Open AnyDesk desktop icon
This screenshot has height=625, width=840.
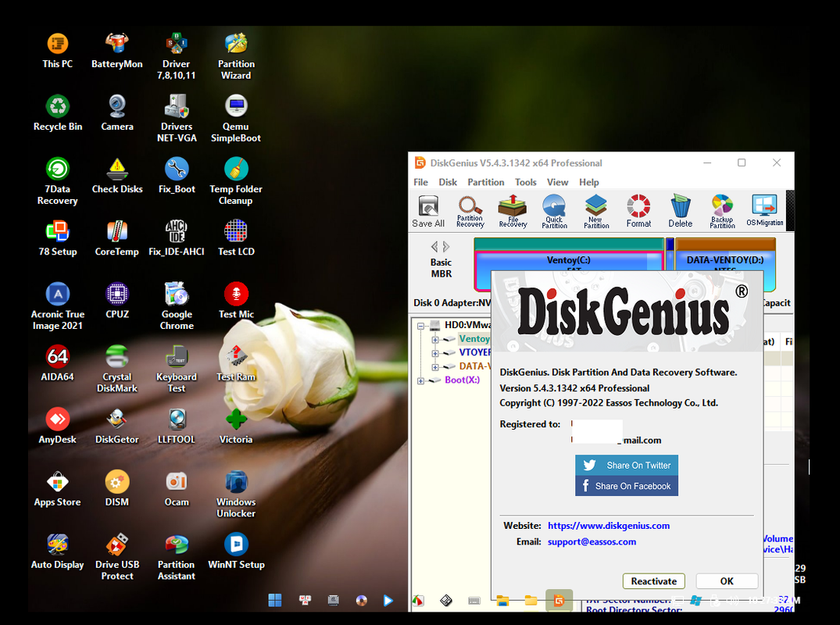click(57, 427)
